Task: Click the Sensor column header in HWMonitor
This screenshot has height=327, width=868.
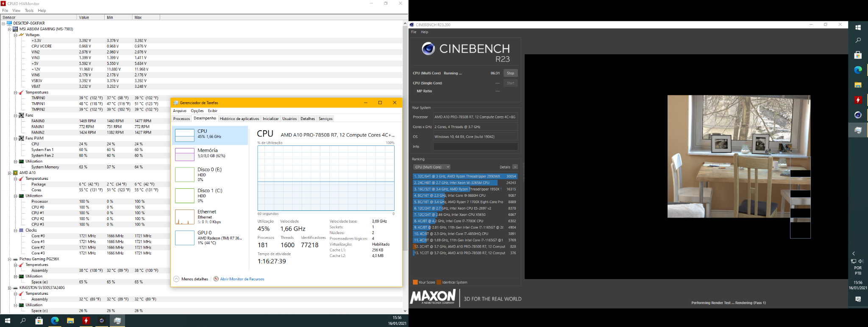Action: coord(39,17)
